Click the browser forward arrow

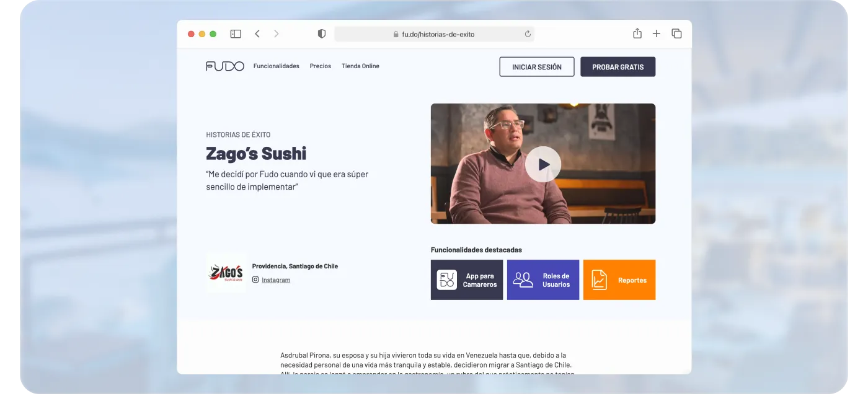coord(277,34)
